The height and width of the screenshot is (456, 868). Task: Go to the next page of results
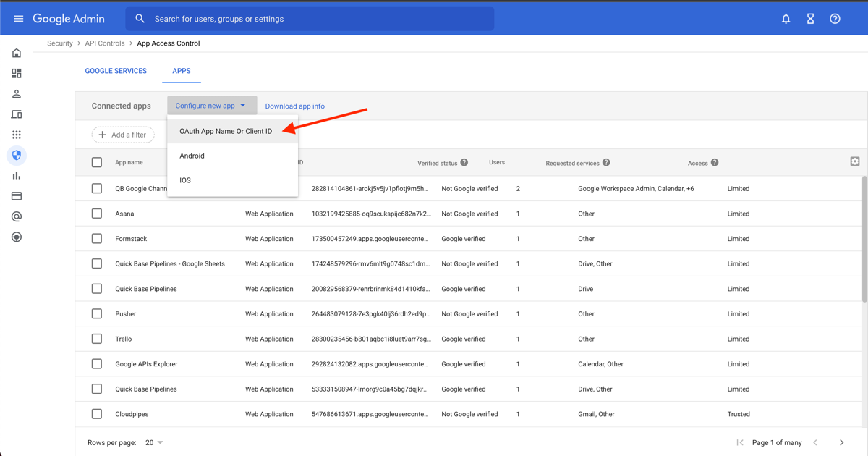[x=841, y=442]
